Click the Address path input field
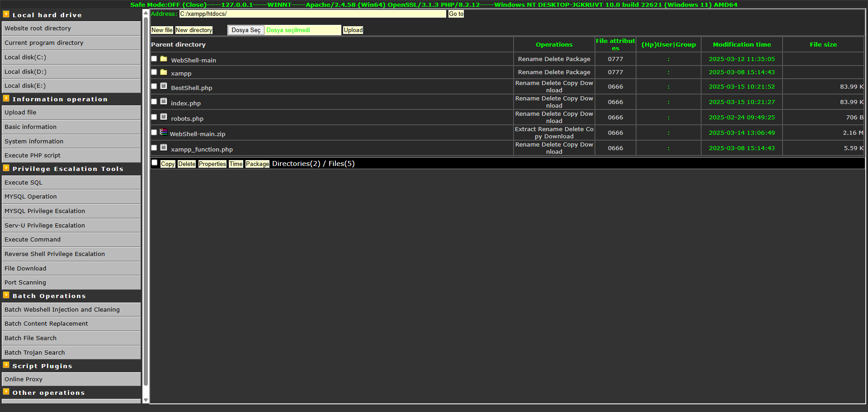868x412 pixels. pos(313,14)
